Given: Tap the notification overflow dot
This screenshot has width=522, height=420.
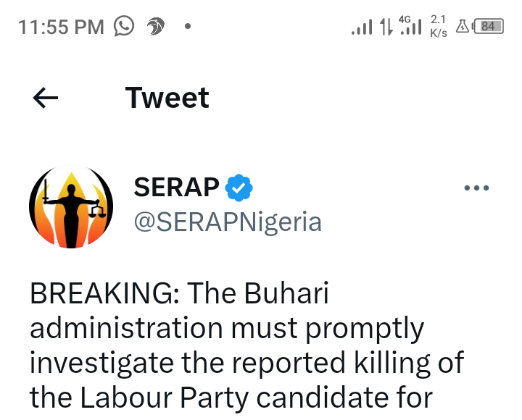Looking at the screenshot, I should [x=188, y=26].
